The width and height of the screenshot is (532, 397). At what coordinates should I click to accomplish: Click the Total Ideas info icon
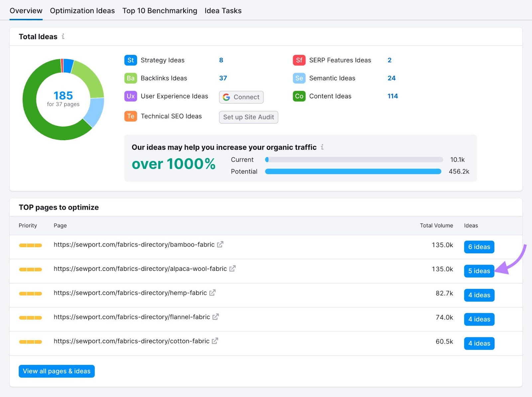pyautogui.click(x=63, y=37)
